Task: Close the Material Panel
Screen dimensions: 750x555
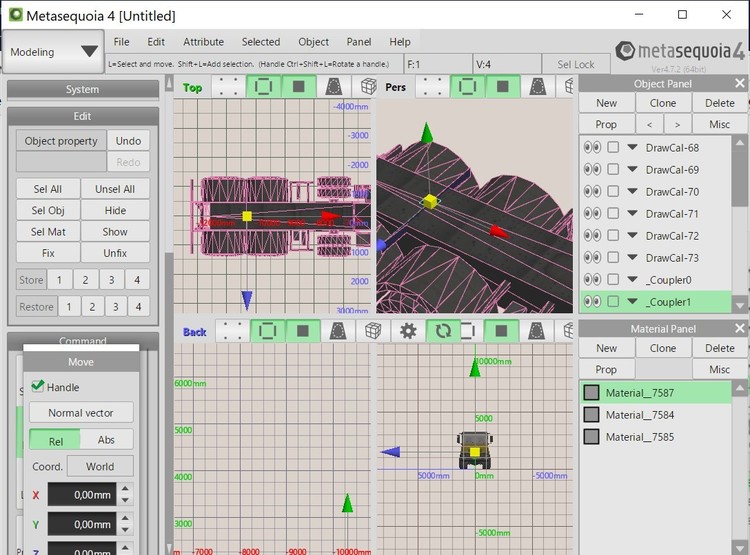Action: (739, 329)
